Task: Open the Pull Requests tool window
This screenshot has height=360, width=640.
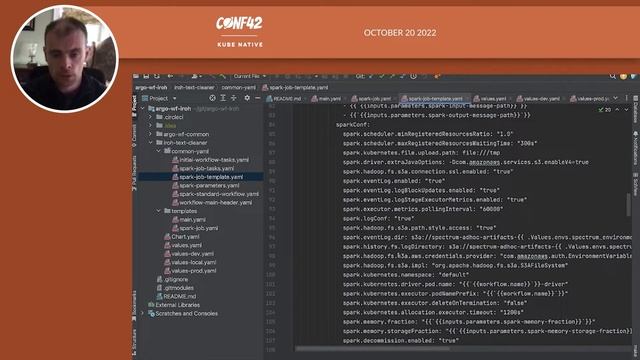Action: 134,173
